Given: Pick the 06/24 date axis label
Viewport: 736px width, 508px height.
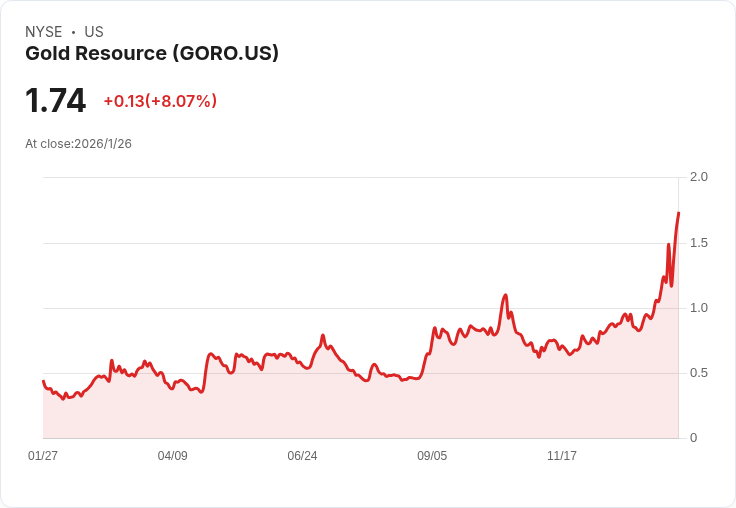Looking at the screenshot, I should (x=302, y=456).
